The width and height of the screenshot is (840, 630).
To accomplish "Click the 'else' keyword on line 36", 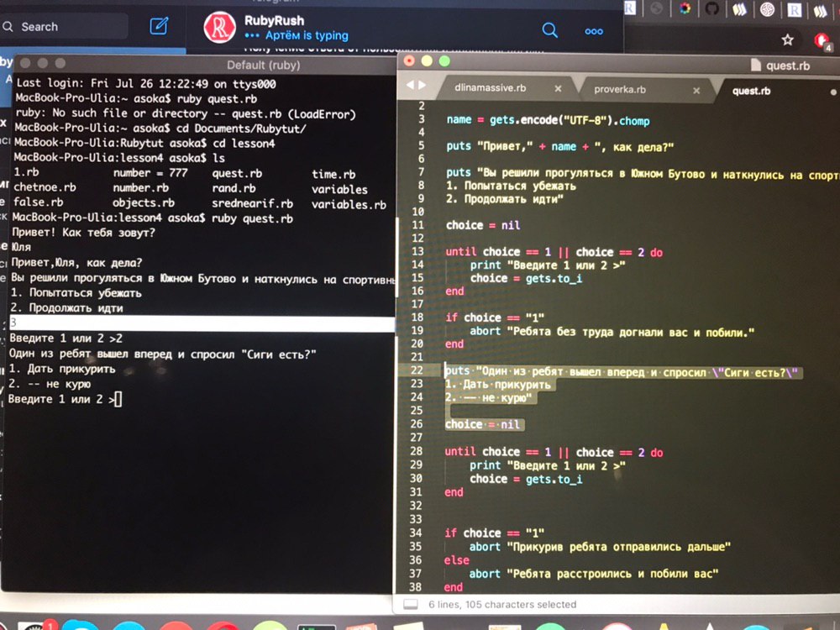I will tap(456, 559).
